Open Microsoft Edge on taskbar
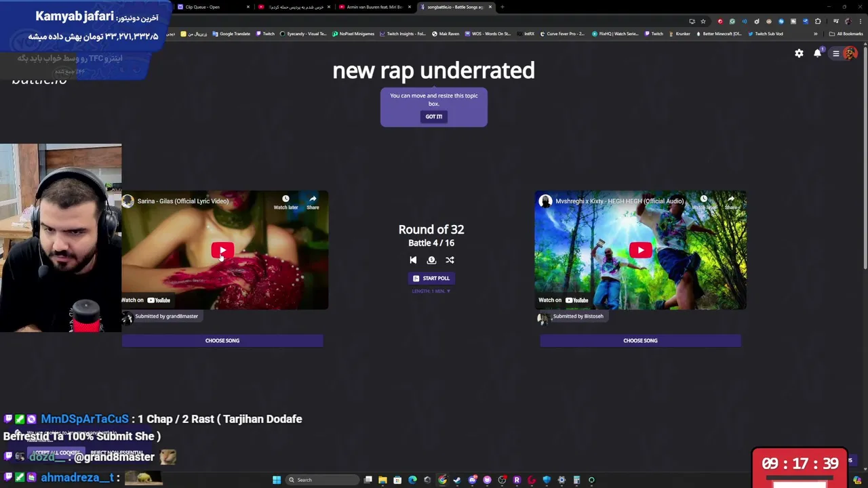 click(x=412, y=480)
